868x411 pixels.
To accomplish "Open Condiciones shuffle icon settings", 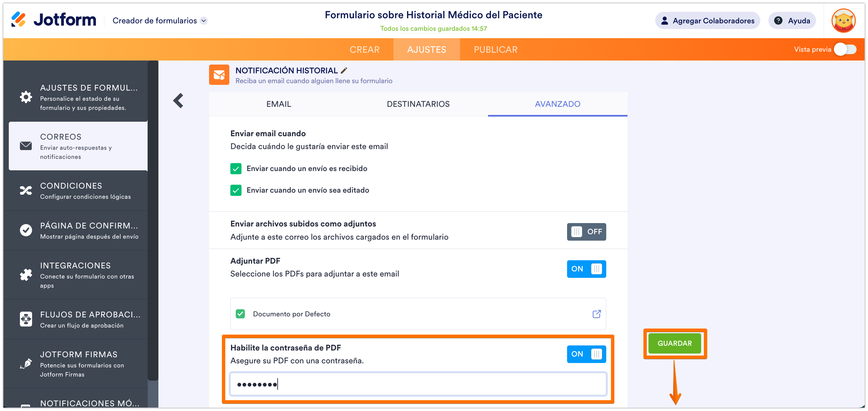I will click(26, 191).
